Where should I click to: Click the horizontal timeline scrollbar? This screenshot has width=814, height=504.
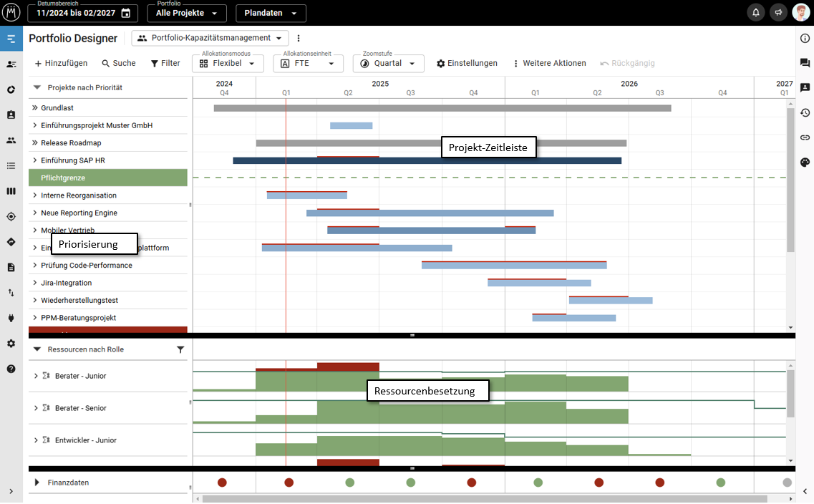tap(485, 499)
